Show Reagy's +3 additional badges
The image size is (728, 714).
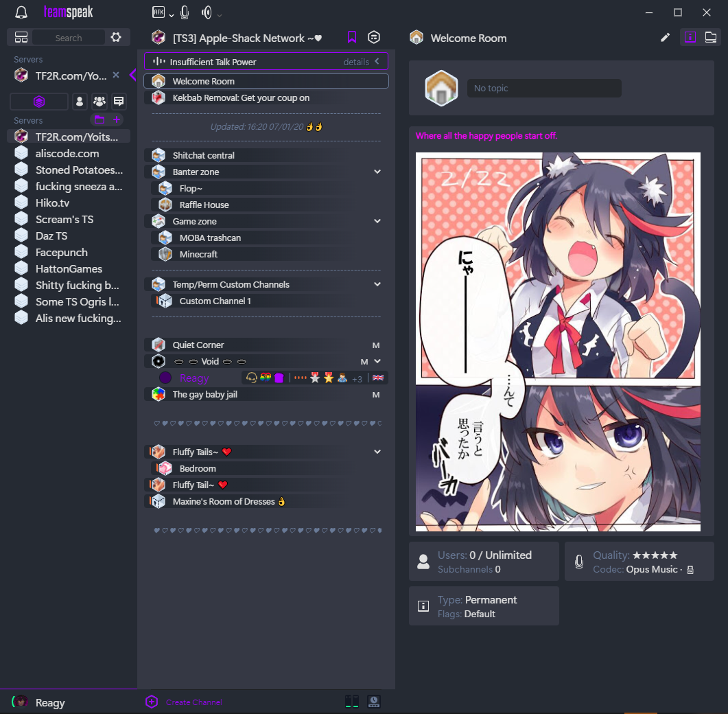357,379
